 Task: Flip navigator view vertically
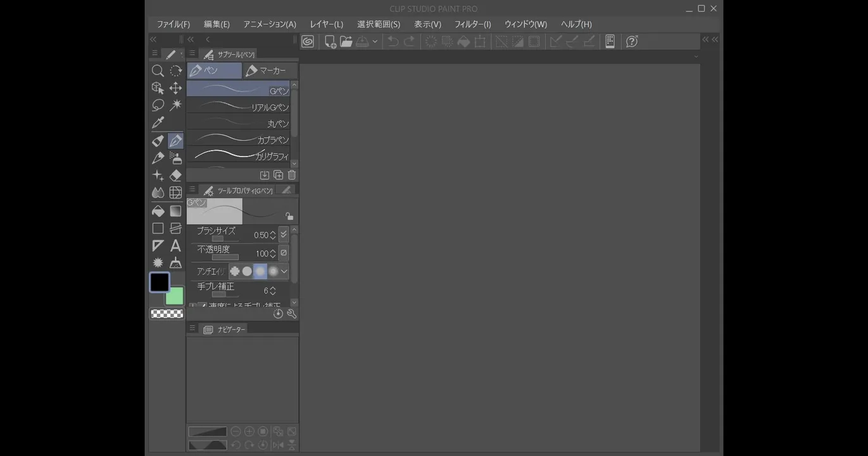click(x=291, y=445)
